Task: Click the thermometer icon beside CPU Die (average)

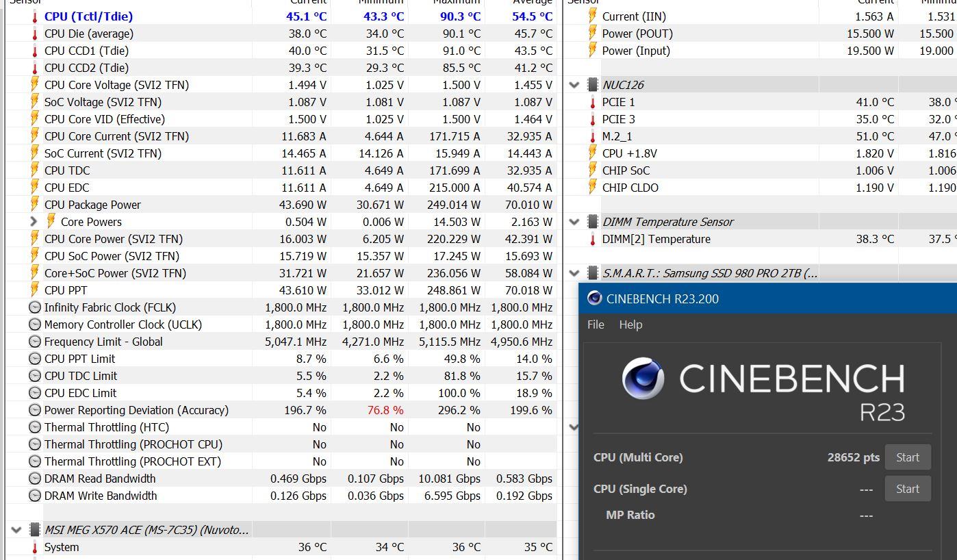Action: pos(35,34)
